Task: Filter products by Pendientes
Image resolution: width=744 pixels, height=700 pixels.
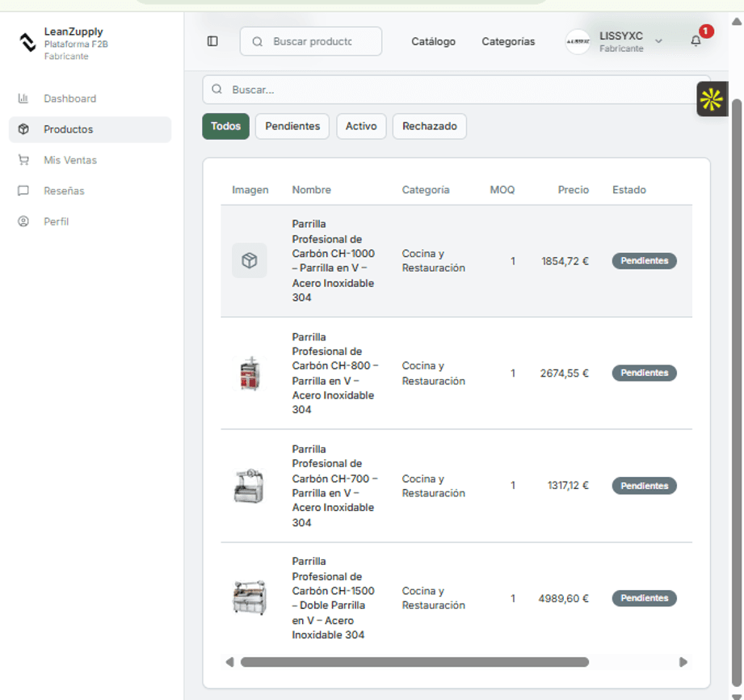Action: point(292,126)
